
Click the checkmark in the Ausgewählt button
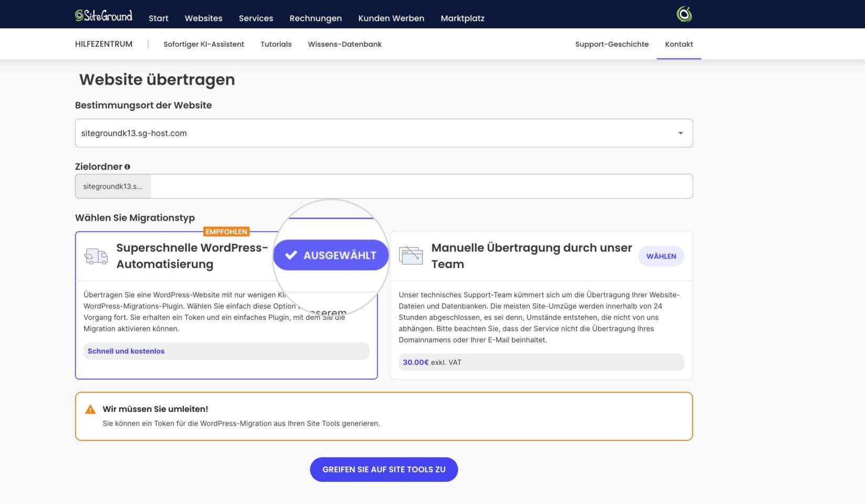click(291, 255)
